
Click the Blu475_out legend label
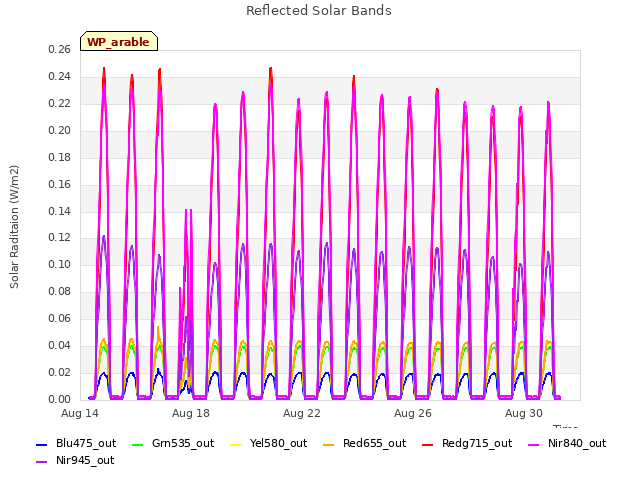click(86, 443)
